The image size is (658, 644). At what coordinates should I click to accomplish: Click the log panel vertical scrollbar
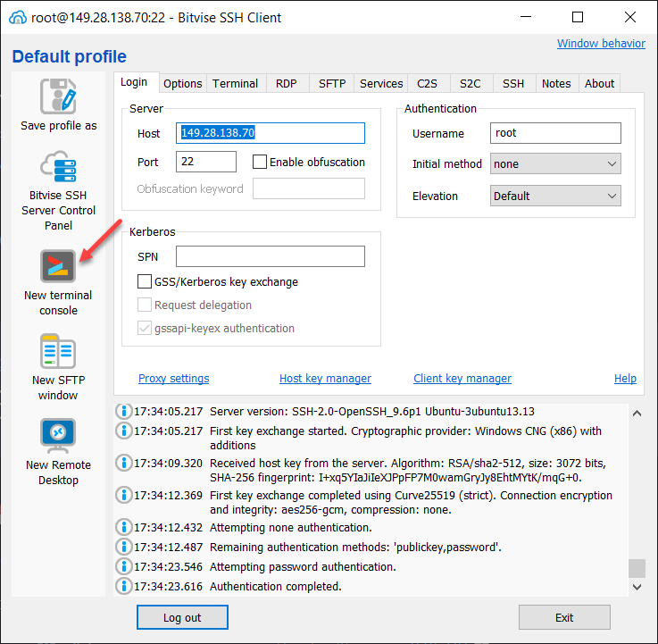(x=636, y=568)
